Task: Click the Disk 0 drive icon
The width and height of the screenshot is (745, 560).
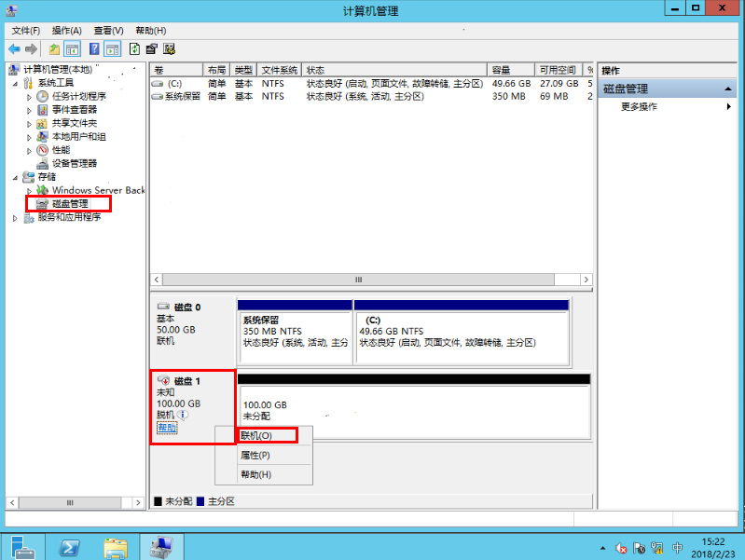Action: [163, 307]
